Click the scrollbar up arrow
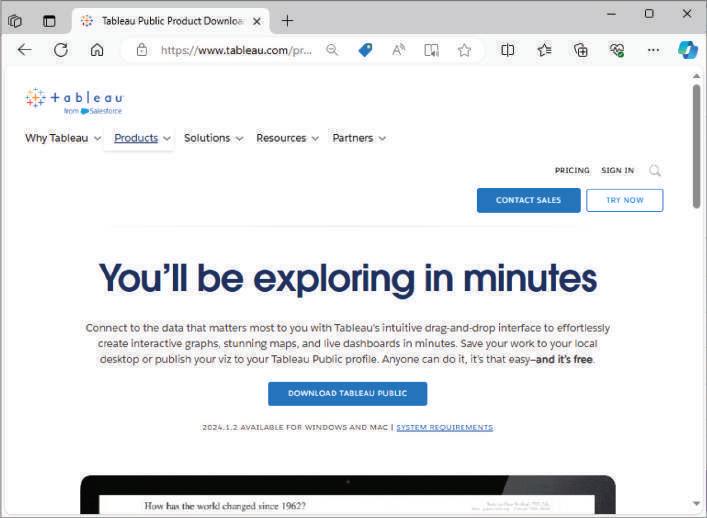 [x=697, y=76]
